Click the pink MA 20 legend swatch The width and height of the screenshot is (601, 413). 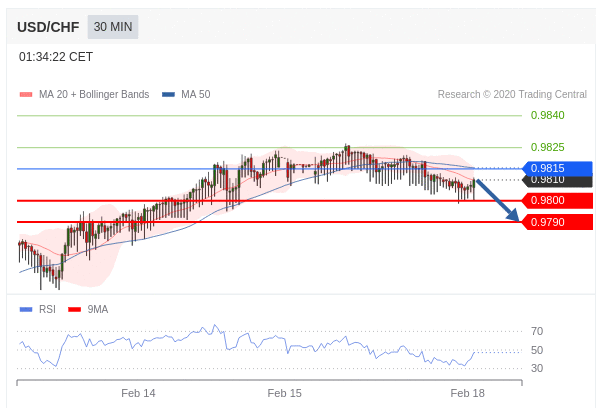[26, 95]
